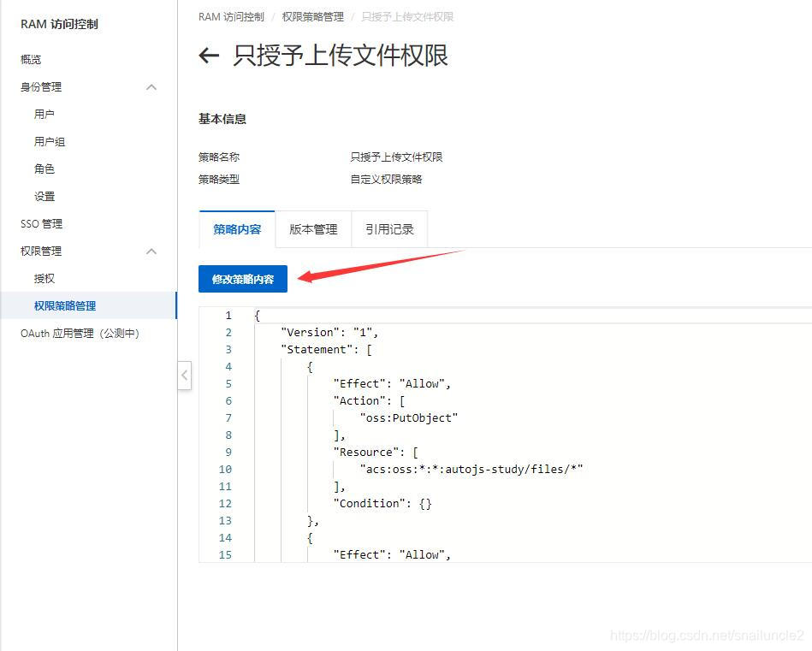
Task: Click the acs:oss autojs-study/files resource line
Action: coord(471,470)
